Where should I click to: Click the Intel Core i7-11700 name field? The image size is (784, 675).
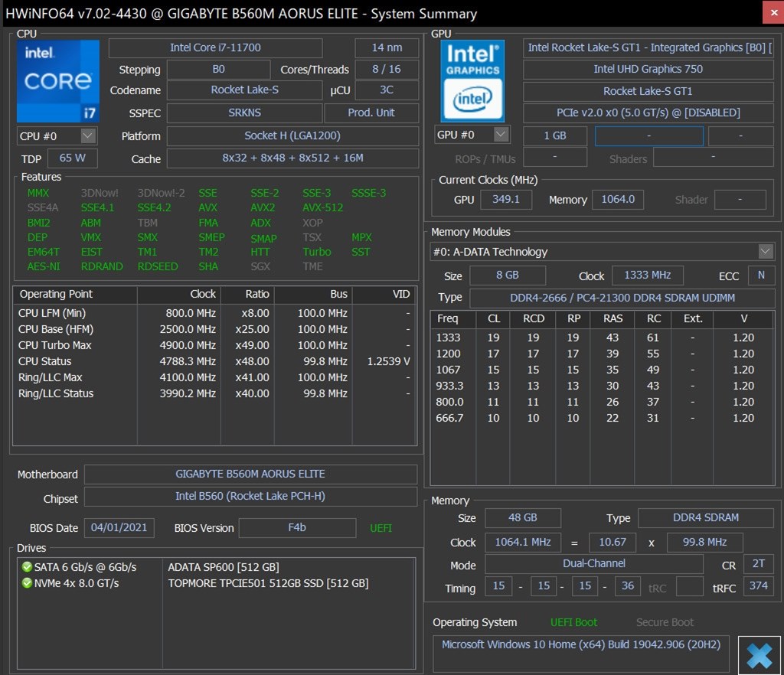217,47
